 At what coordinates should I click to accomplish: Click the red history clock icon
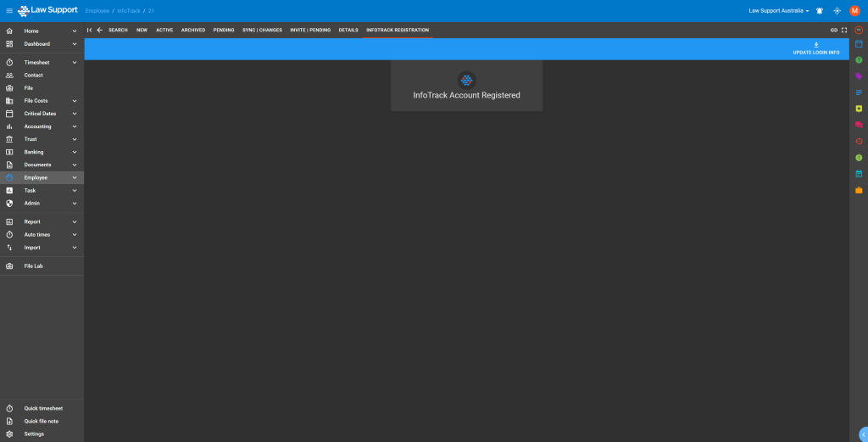click(859, 141)
